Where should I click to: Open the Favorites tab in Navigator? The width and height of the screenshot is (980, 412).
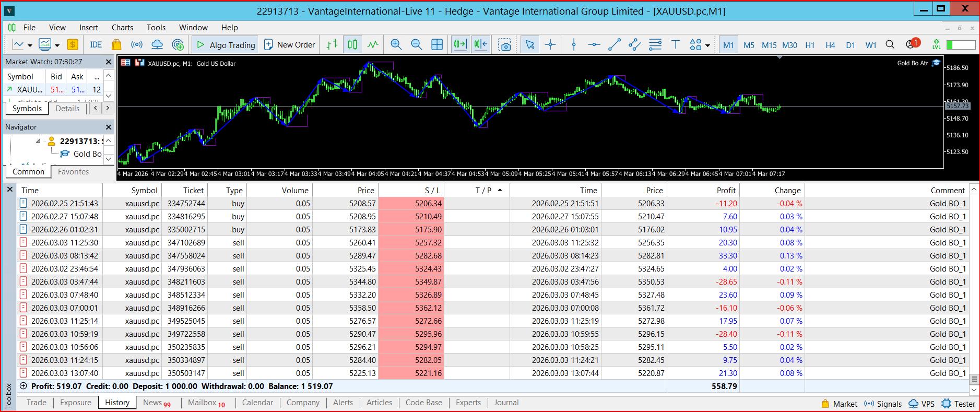click(73, 172)
